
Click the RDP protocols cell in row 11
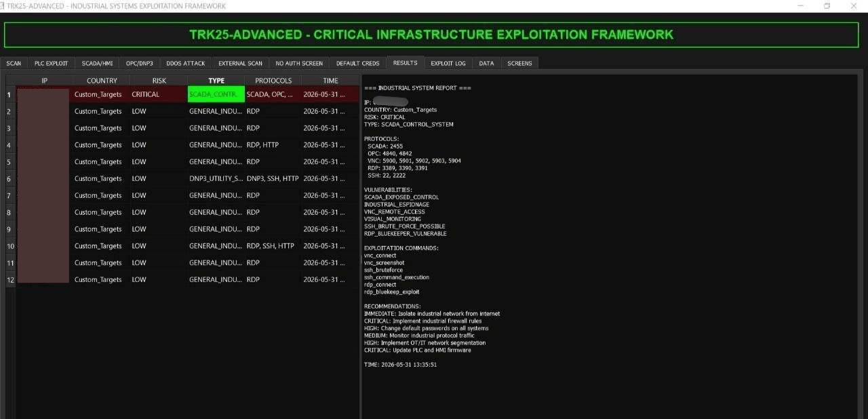pos(273,263)
